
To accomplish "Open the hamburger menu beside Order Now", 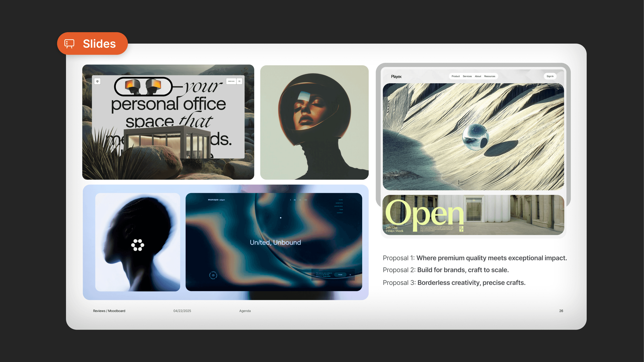I will [x=239, y=81].
